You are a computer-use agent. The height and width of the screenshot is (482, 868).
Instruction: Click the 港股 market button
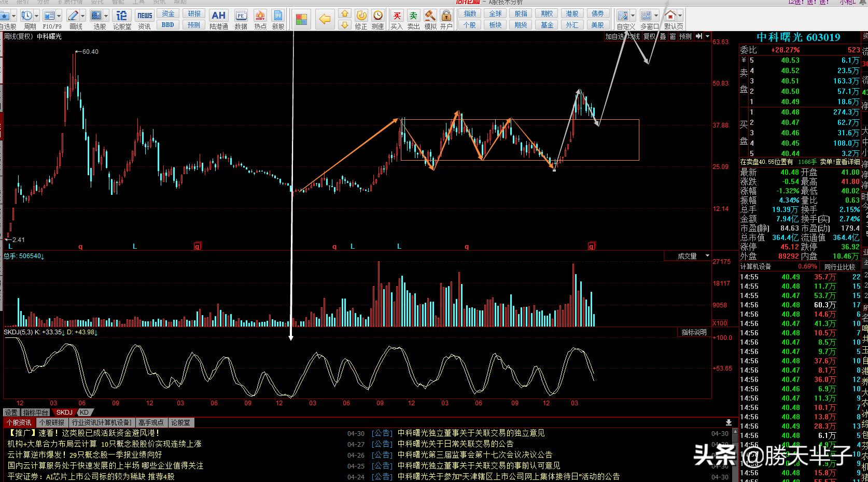pos(572,14)
